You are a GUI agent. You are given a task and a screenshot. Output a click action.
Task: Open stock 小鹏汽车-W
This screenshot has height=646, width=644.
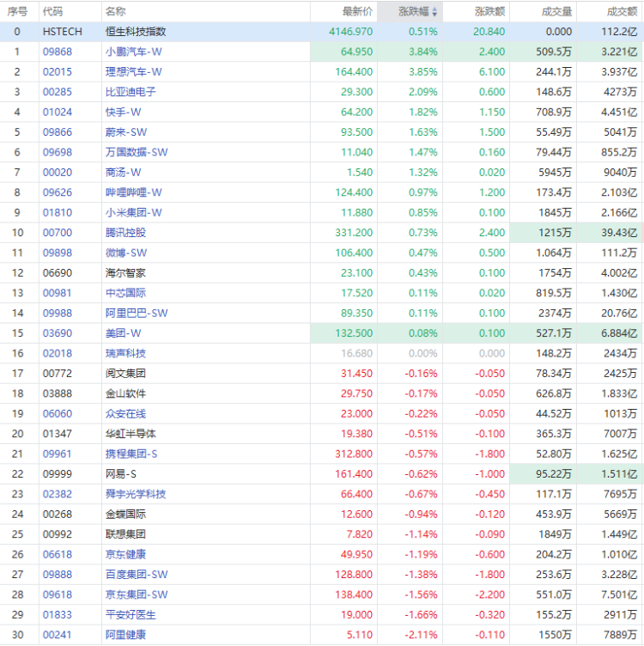tap(133, 52)
